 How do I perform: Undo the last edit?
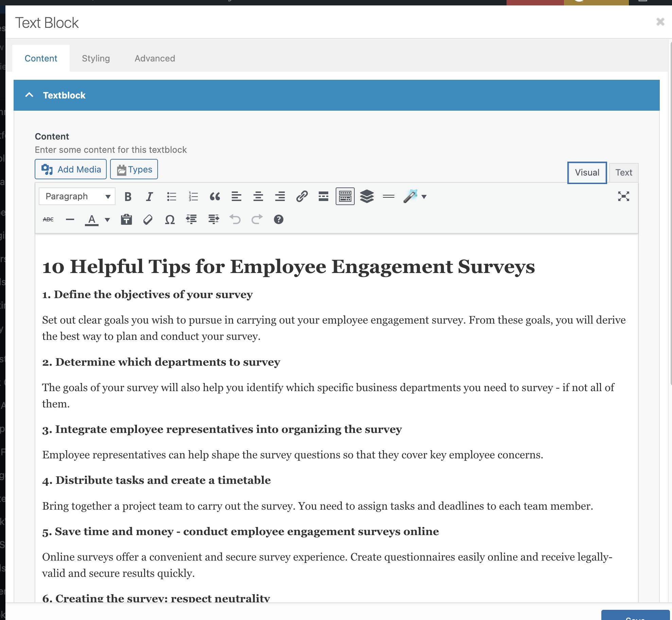235,220
